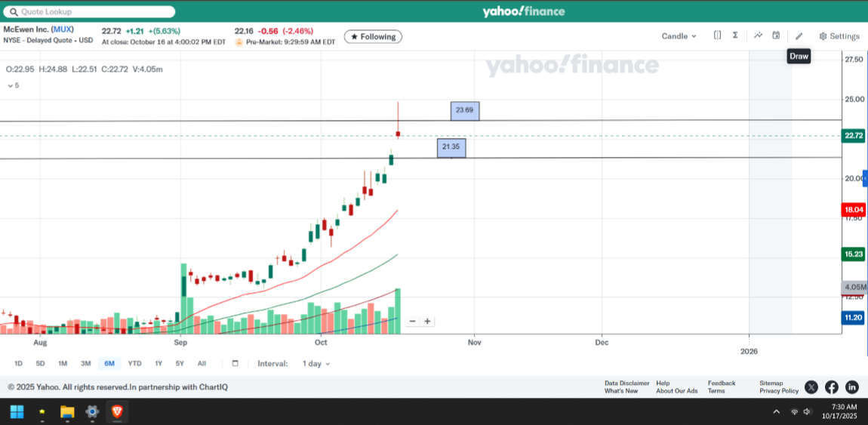This screenshot has height=425, width=868.
Task: Expand the Candle chart type dropdown
Action: point(679,36)
